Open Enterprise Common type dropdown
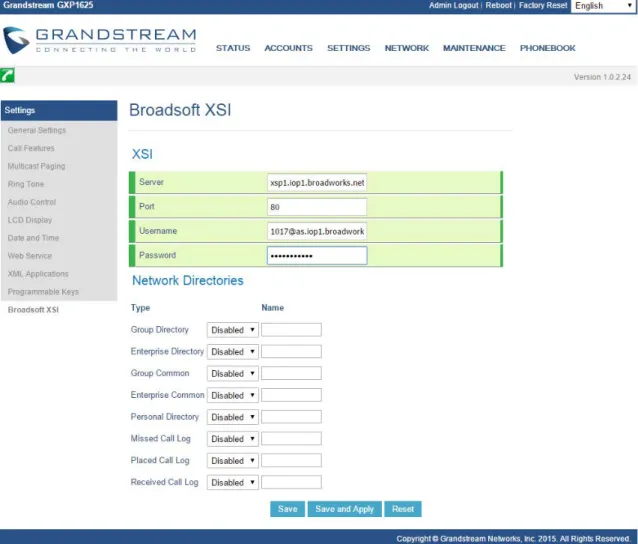This screenshot has height=544, width=638. [232, 395]
